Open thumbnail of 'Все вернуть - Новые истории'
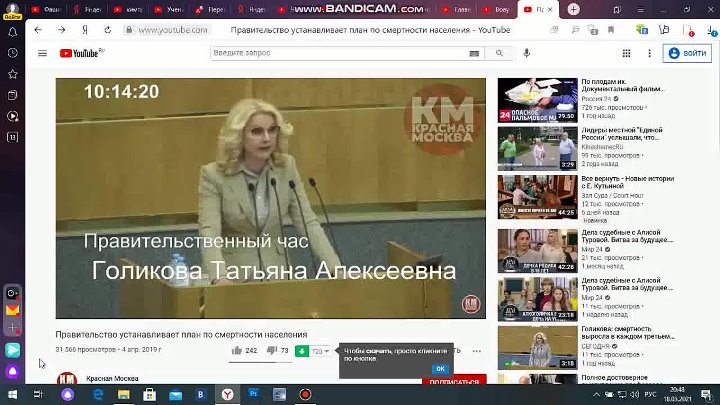The width and height of the screenshot is (720, 405). click(537, 197)
